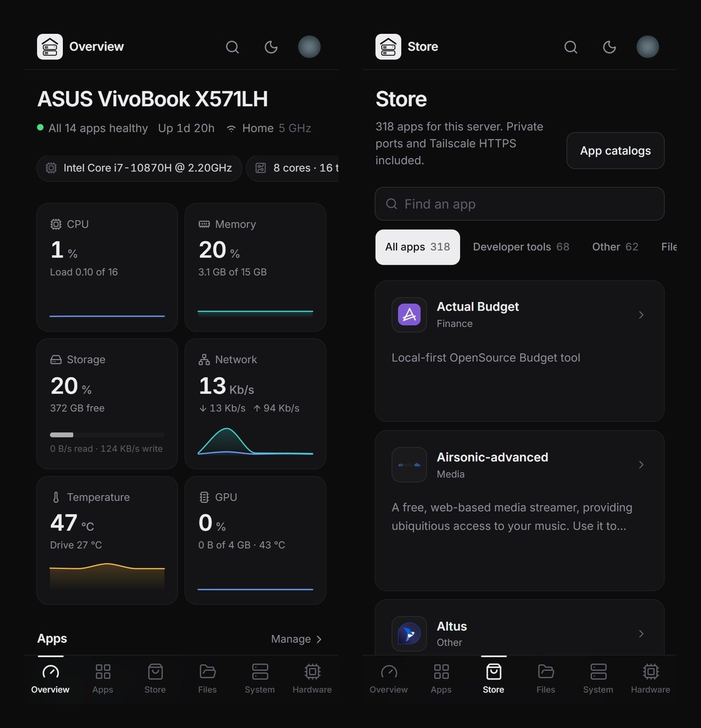Click the Airsonic-advanced app icon
Viewport: 701px width, 728px height.
click(409, 465)
